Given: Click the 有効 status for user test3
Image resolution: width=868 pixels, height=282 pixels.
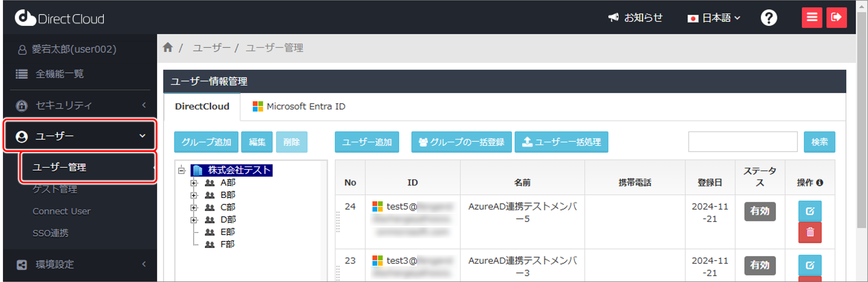Looking at the screenshot, I should point(760,266).
